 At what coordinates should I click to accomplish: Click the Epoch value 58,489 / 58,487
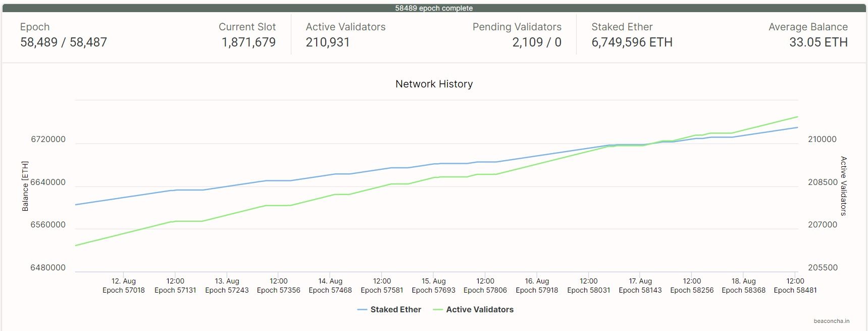pyautogui.click(x=64, y=42)
